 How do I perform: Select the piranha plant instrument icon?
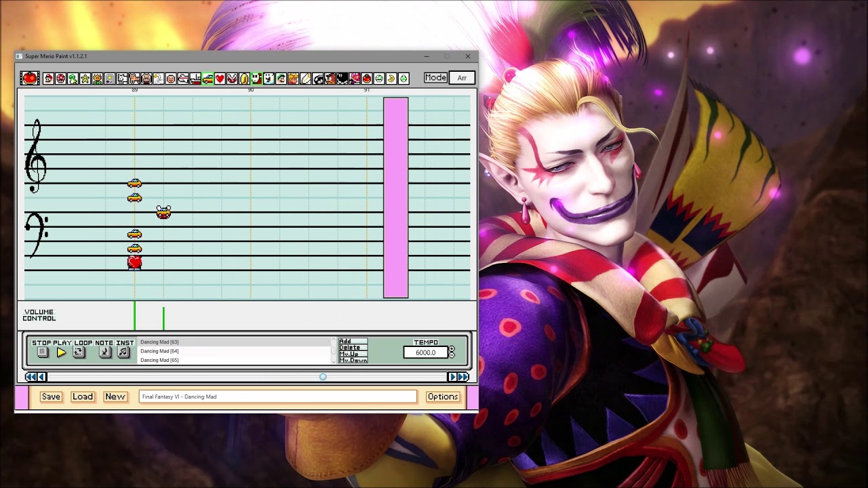pos(232,79)
